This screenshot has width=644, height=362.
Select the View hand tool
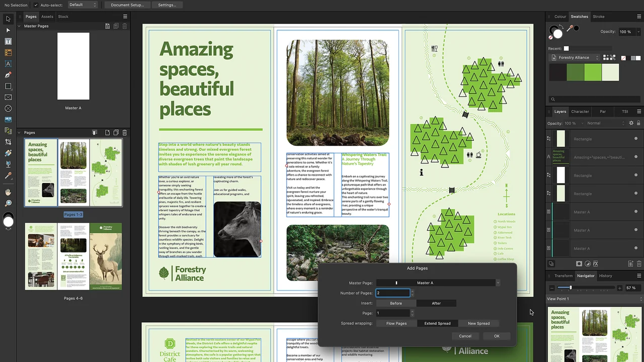8,192
